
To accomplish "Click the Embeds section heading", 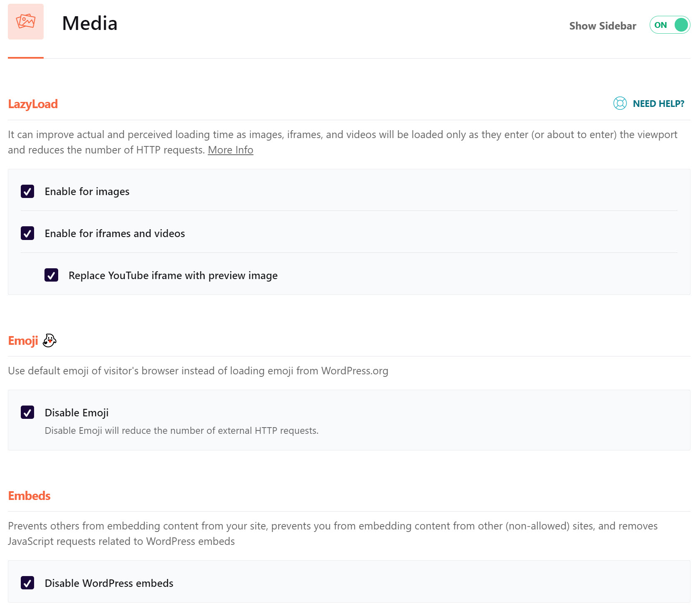I will [x=29, y=496].
